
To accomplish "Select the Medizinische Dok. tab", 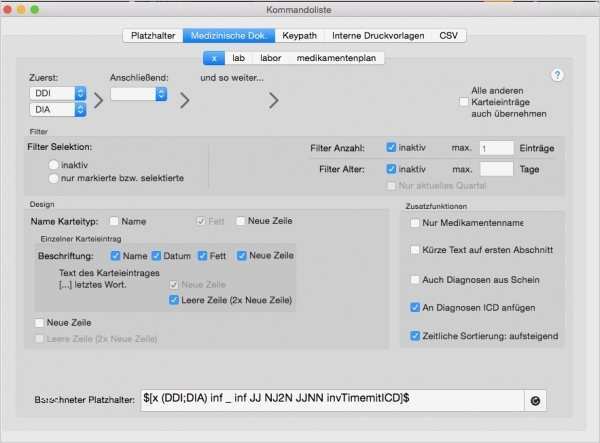I will 229,36.
